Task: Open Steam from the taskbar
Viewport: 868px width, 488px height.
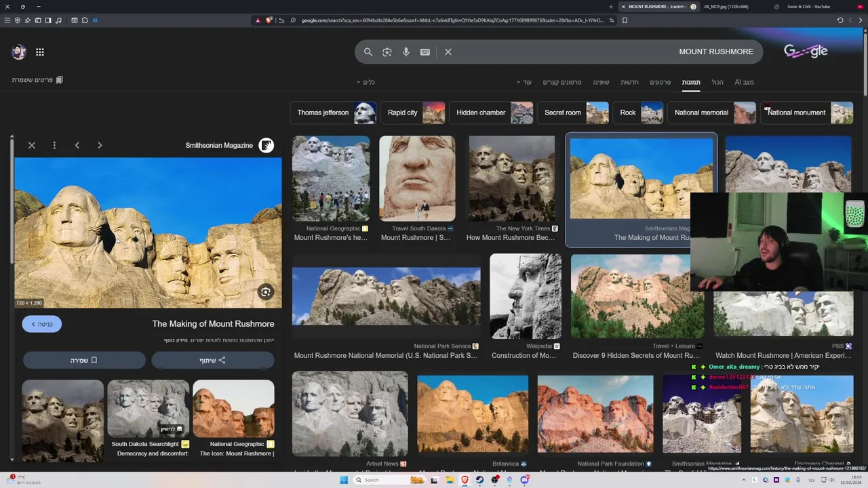Action: click(479, 480)
